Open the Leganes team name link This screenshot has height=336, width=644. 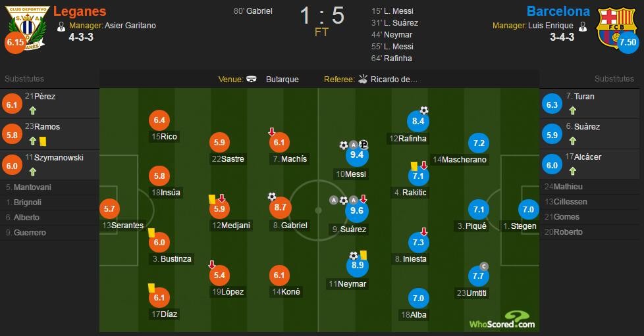[x=80, y=11]
